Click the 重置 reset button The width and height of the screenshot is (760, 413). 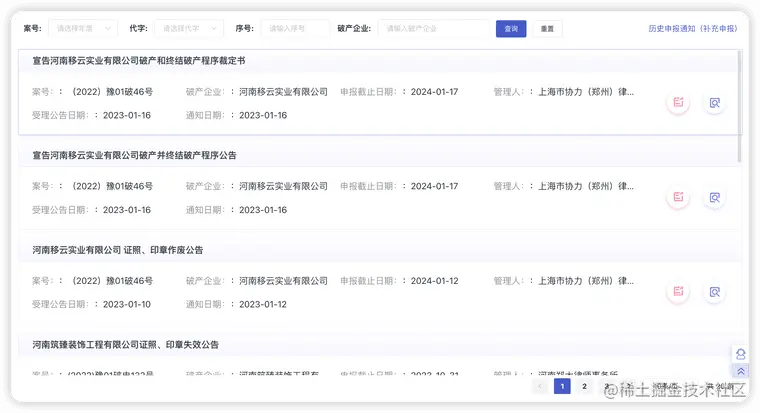[547, 29]
